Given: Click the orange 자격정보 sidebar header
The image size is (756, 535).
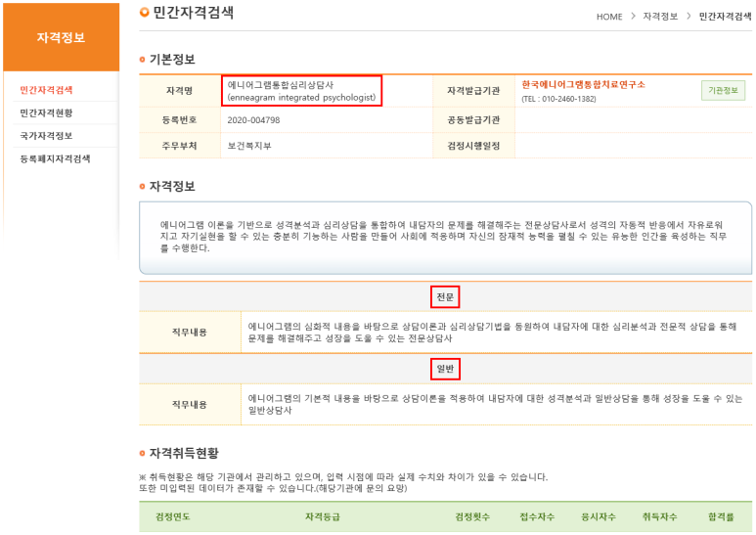Looking at the screenshot, I should click(62, 37).
